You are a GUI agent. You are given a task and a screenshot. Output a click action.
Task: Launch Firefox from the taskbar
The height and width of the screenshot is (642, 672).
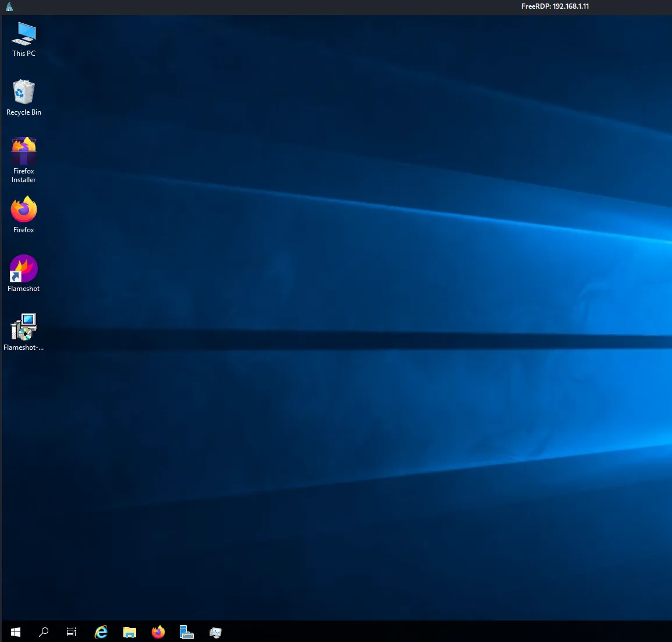coord(158,632)
